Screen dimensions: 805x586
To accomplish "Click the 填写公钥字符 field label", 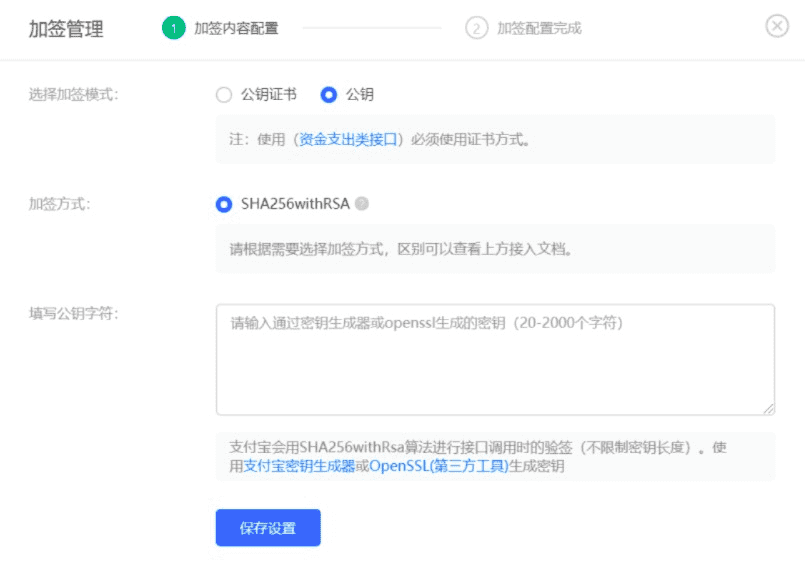I will pos(73,313).
